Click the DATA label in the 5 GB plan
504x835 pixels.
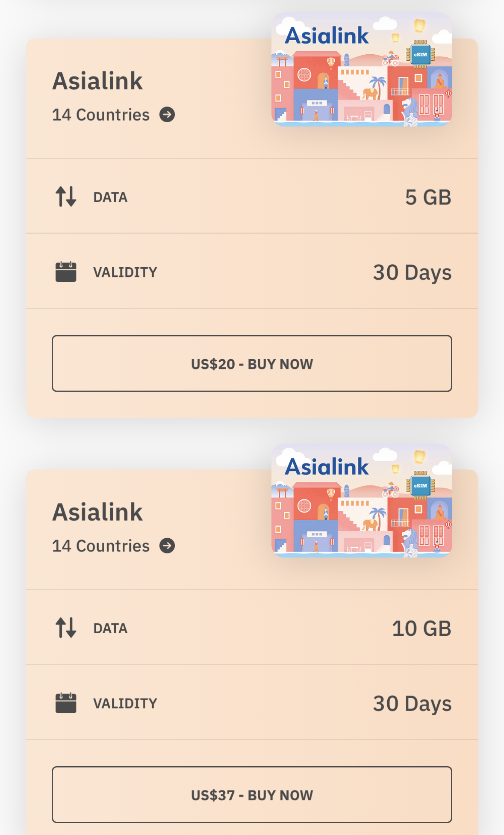110,197
